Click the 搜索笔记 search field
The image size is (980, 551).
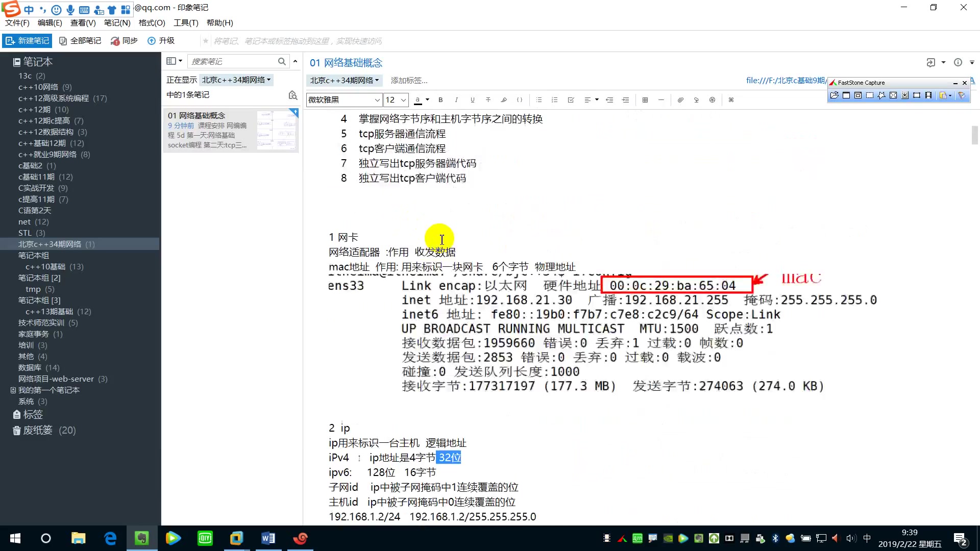tap(235, 61)
